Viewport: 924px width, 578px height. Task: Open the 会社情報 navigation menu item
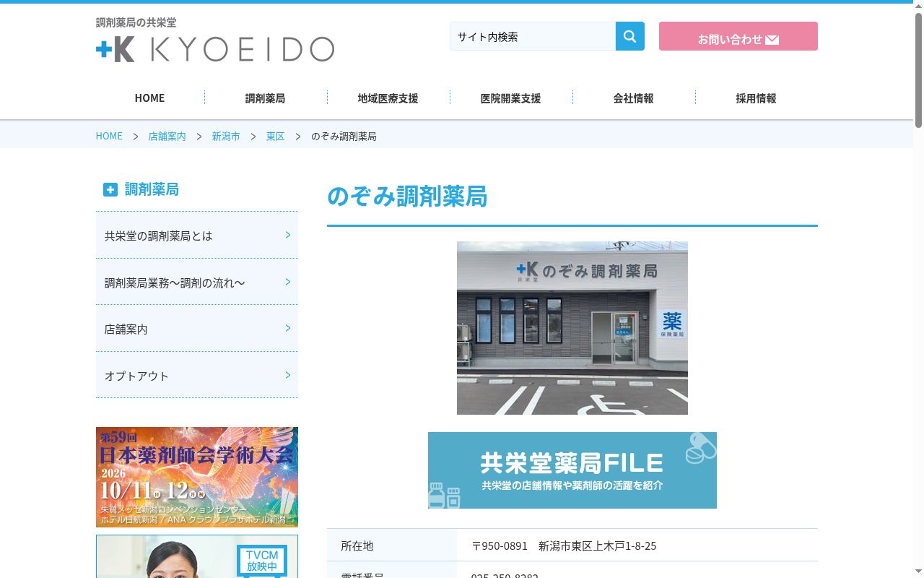633,98
